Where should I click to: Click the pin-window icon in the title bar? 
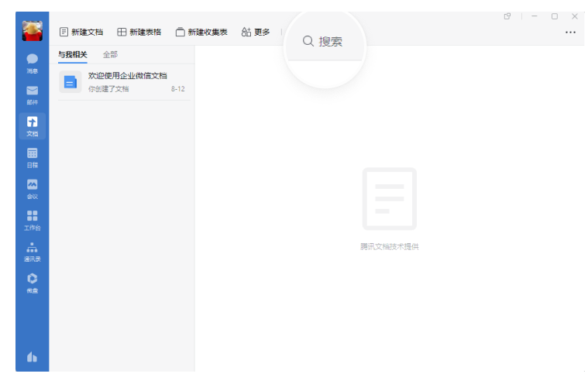pos(507,16)
